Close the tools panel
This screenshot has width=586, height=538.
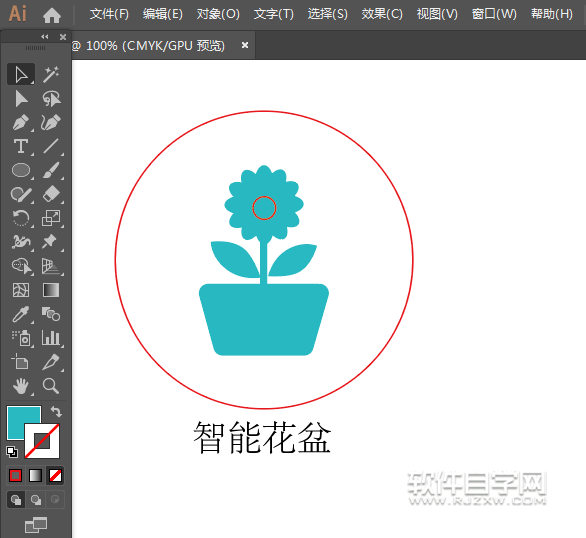pos(63,37)
